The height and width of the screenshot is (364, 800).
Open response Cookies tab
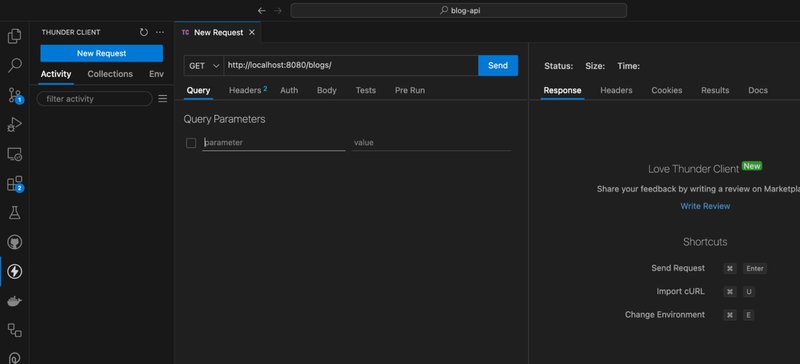point(667,90)
